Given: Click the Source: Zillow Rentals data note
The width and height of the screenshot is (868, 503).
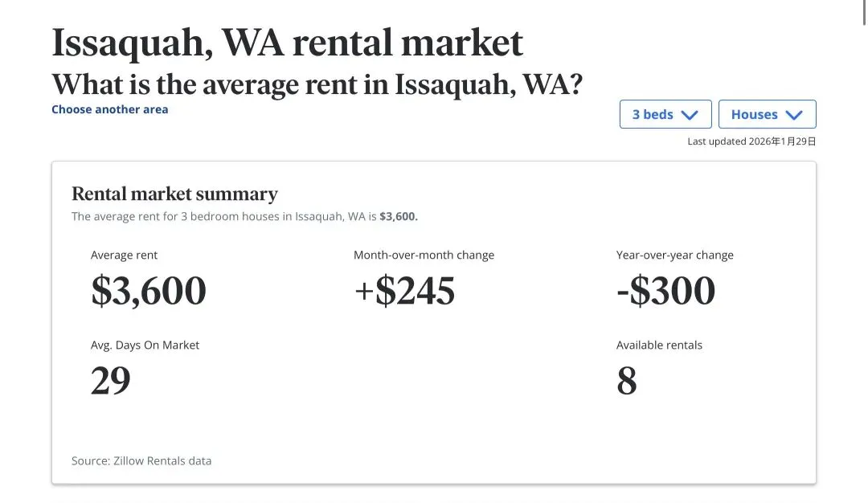Looking at the screenshot, I should point(141,461).
